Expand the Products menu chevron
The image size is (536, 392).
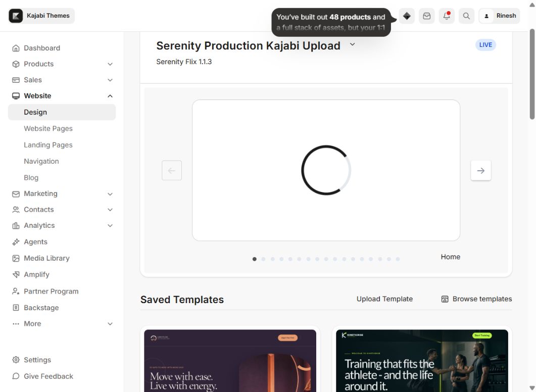pyautogui.click(x=110, y=64)
